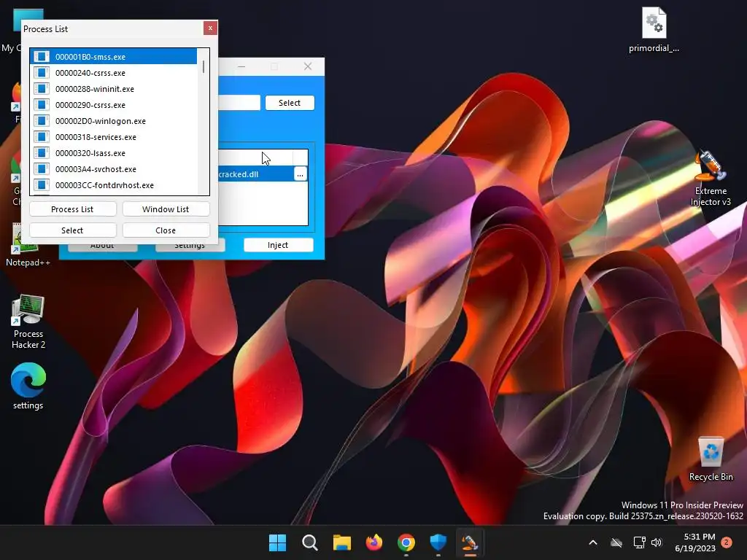Open the notification badge showing 2
The width and height of the screenshot is (747, 560).
tap(727, 542)
